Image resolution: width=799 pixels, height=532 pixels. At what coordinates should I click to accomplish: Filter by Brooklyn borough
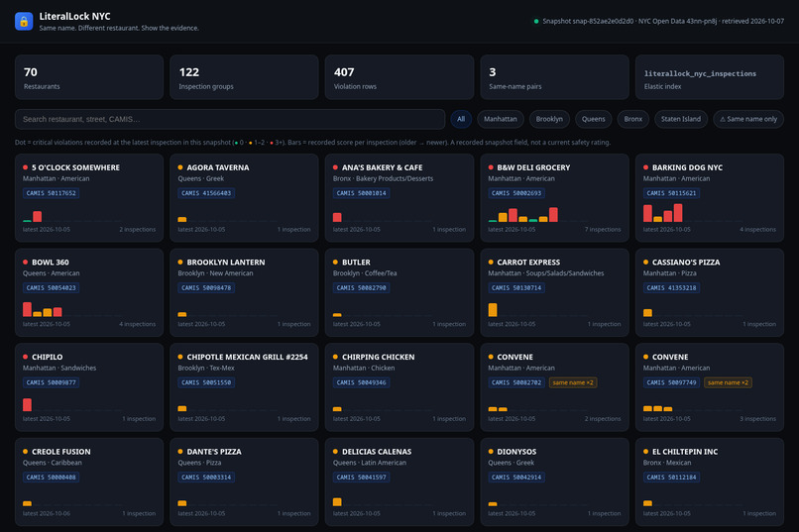pos(549,119)
